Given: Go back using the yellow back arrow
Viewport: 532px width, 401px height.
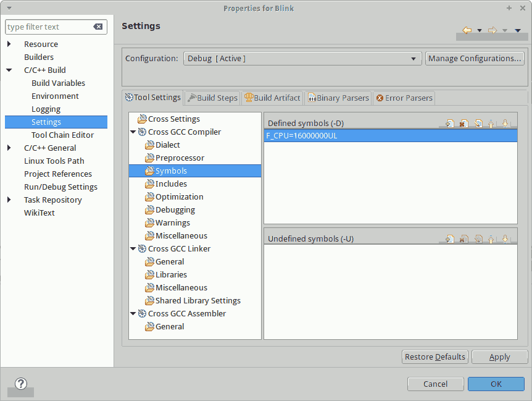Looking at the screenshot, I should pyautogui.click(x=467, y=30).
